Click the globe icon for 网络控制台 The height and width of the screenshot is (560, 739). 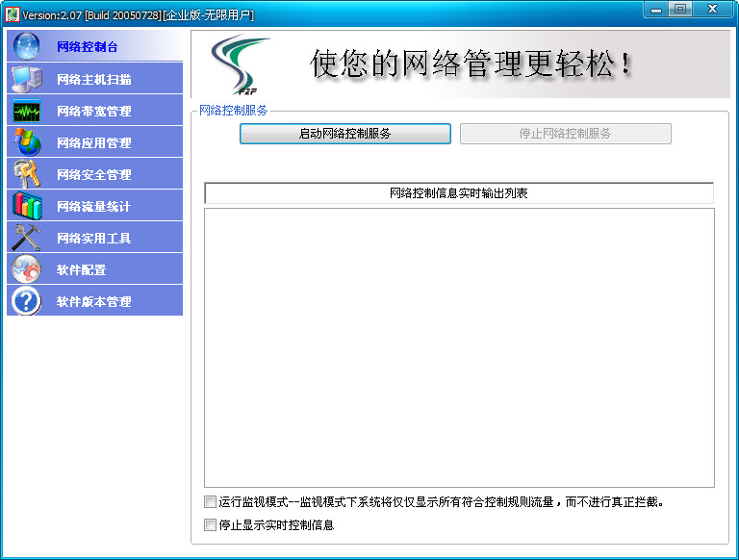tap(26, 46)
